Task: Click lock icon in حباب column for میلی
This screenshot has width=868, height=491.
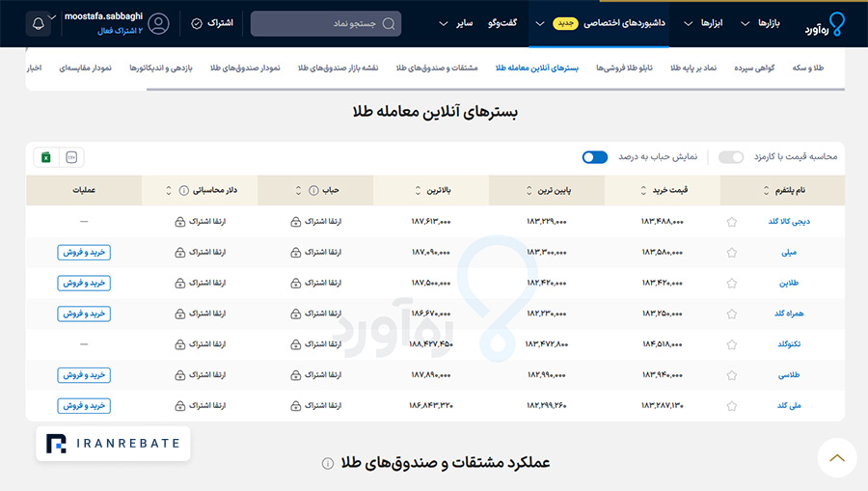Action: coord(296,253)
